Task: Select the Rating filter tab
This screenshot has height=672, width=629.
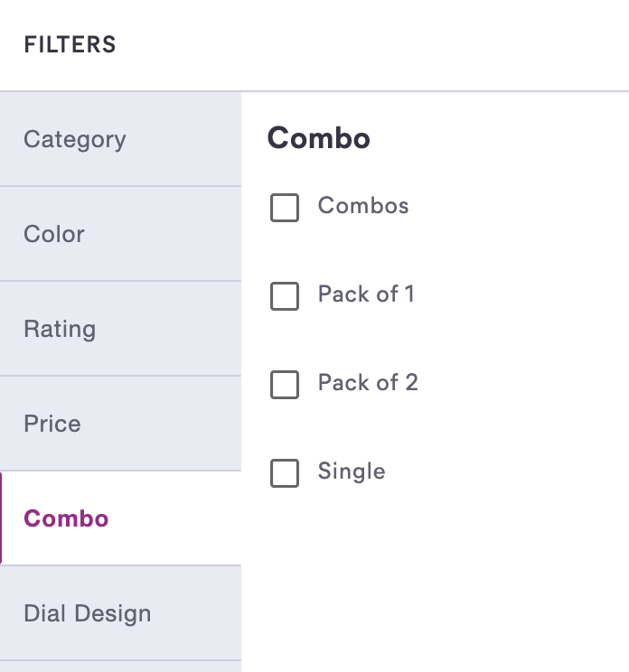Action: 60,329
